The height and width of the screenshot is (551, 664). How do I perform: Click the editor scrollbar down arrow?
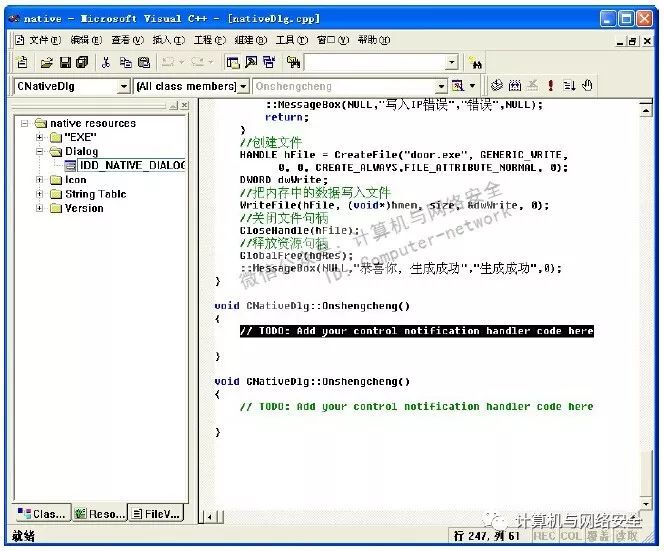pos(646,504)
